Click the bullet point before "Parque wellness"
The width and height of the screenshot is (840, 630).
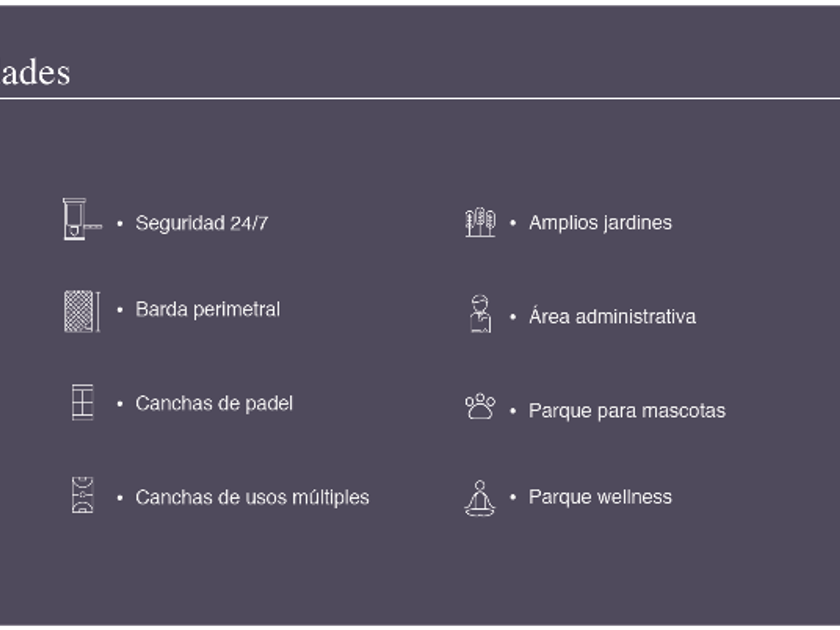(x=513, y=497)
